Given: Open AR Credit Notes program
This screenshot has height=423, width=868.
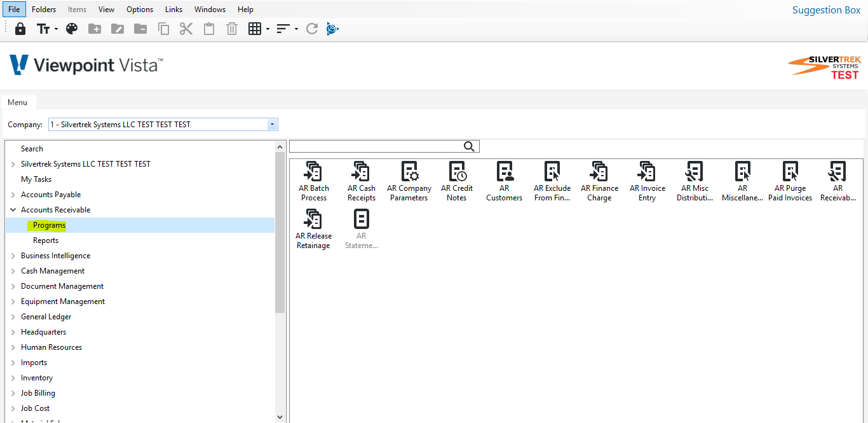Looking at the screenshot, I should [x=457, y=182].
